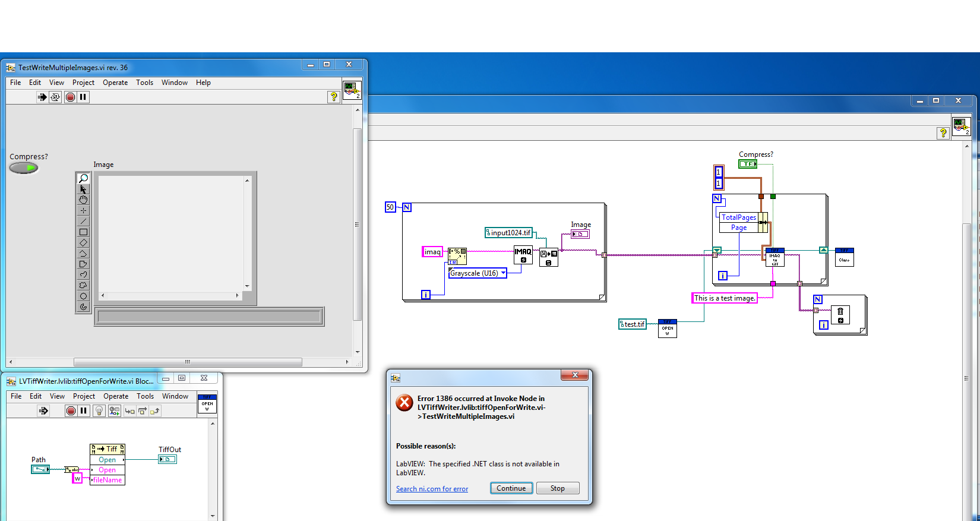Click VI connector icon in TestWriteMultipleImages window

point(352,90)
